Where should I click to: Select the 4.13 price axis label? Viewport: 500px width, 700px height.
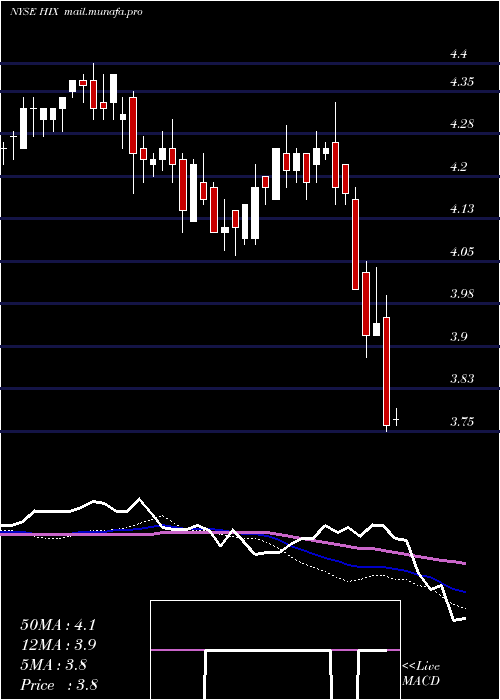(x=461, y=209)
